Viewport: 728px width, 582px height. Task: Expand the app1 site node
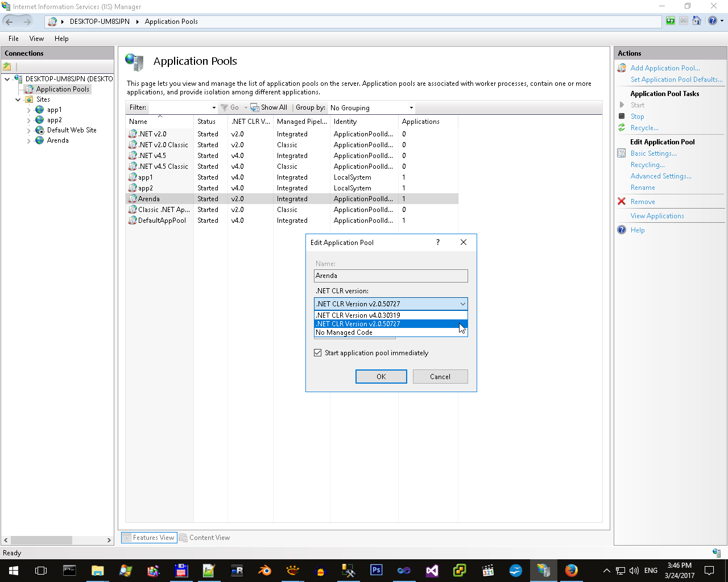[29, 110]
